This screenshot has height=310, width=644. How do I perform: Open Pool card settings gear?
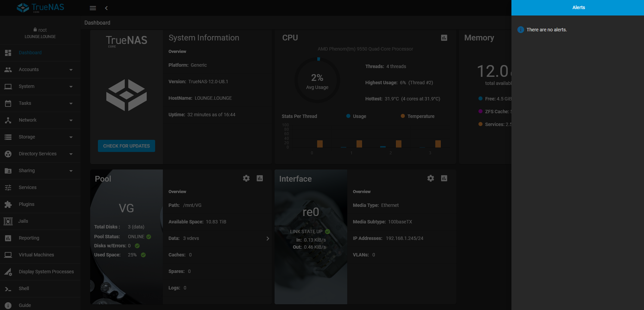pyautogui.click(x=246, y=178)
